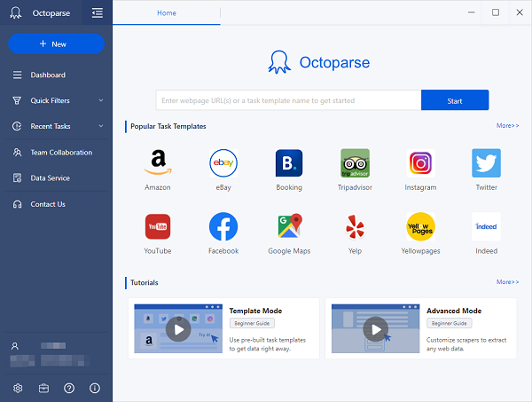The height and width of the screenshot is (402, 532).
Task: Click the webpage URL input field
Action: click(x=288, y=100)
